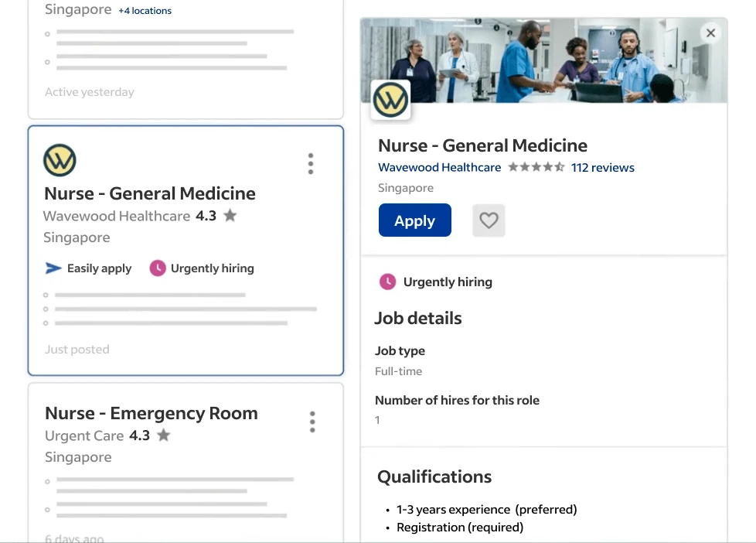The height and width of the screenshot is (543, 756).
Task: Click the five-star rating in details header
Action: coord(536,167)
